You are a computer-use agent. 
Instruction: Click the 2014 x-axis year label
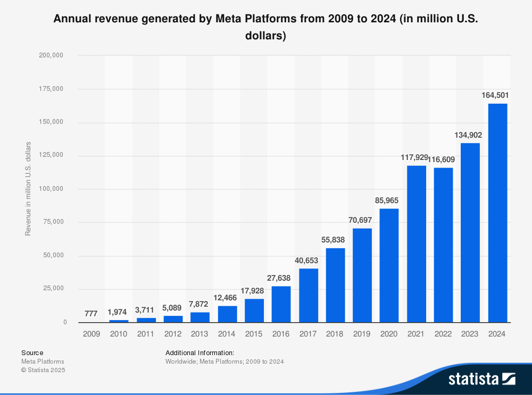pos(227,334)
